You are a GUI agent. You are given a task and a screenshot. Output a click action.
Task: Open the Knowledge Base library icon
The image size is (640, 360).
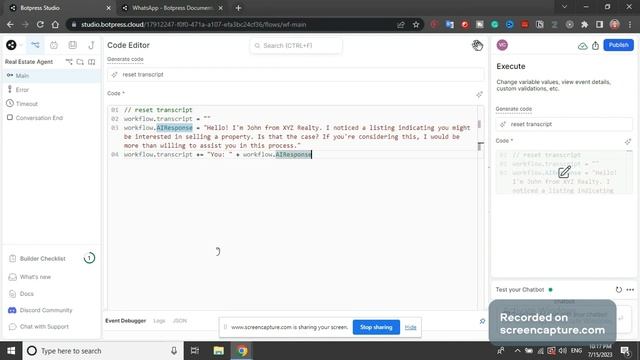[x=73, y=45]
